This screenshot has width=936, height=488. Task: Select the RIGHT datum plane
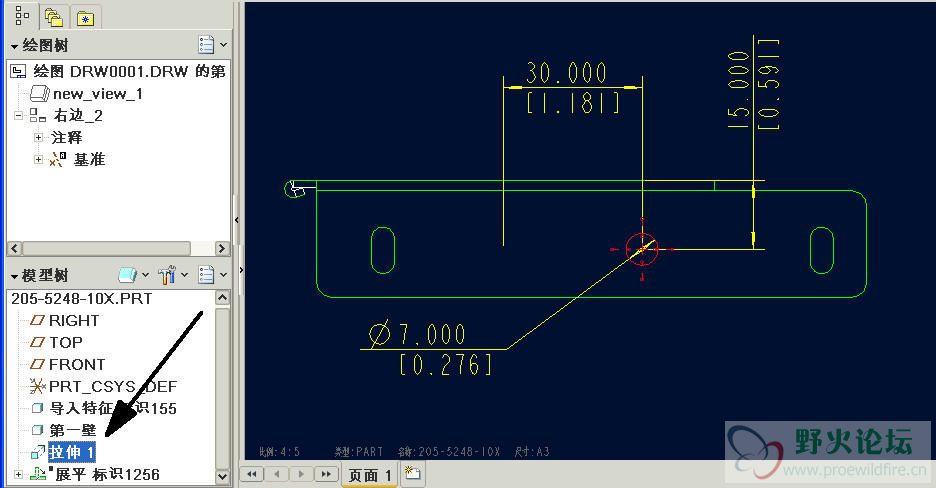(74, 321)
